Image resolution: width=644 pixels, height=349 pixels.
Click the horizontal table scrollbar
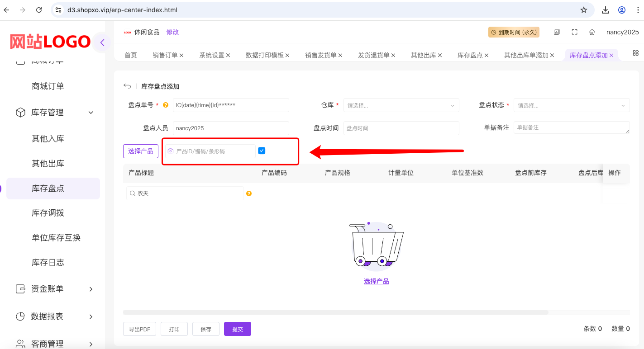point(335,312)
